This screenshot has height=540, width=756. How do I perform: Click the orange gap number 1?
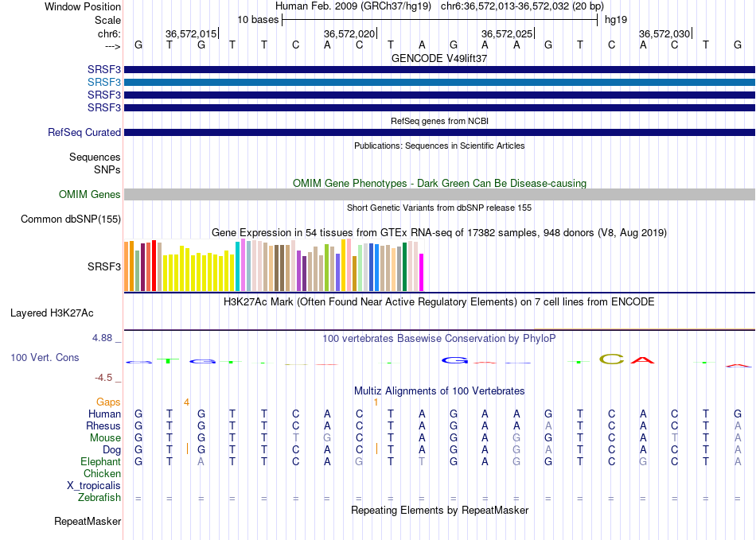pyautogui.click(x=376, y=402)
